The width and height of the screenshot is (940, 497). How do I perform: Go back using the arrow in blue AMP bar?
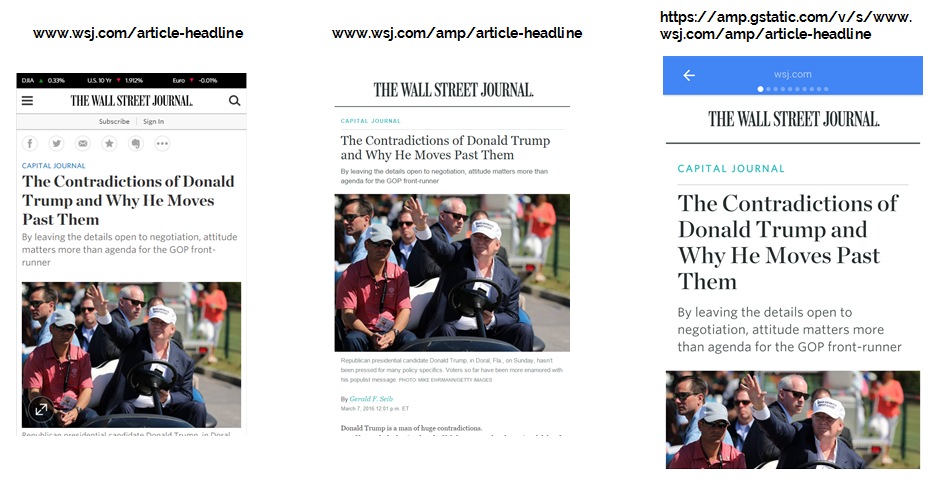click(x=689, y=75)
